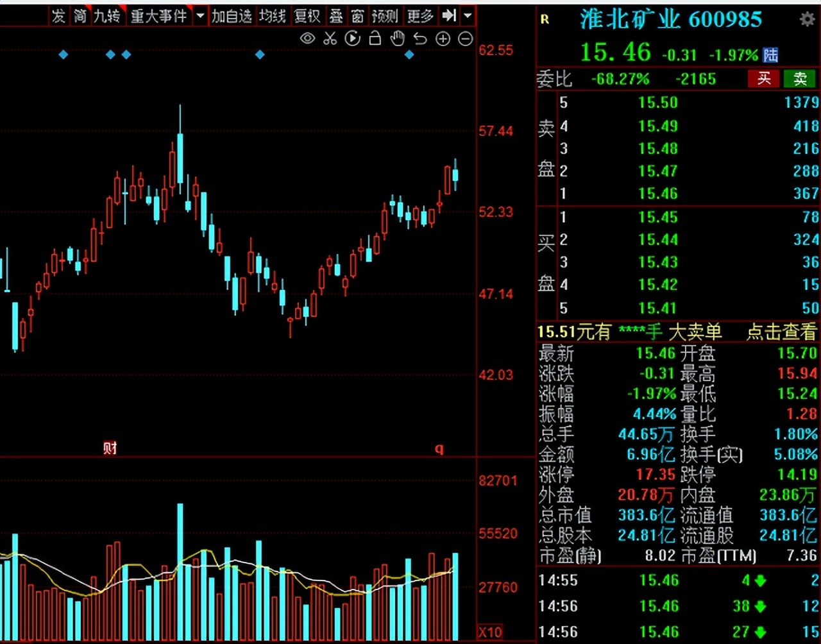Open the settings gear beside 淮北矿业

coord(807,19)
